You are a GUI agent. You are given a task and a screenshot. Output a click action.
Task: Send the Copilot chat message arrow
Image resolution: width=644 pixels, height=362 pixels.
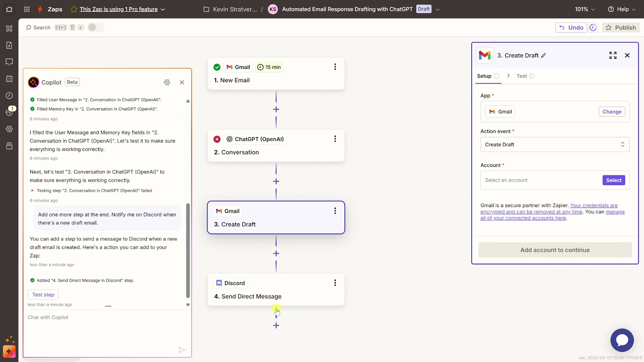tap(182, 350)
